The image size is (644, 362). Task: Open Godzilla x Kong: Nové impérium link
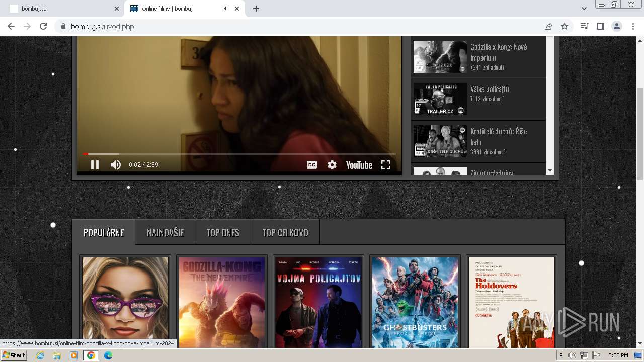[x=499, y=52]
